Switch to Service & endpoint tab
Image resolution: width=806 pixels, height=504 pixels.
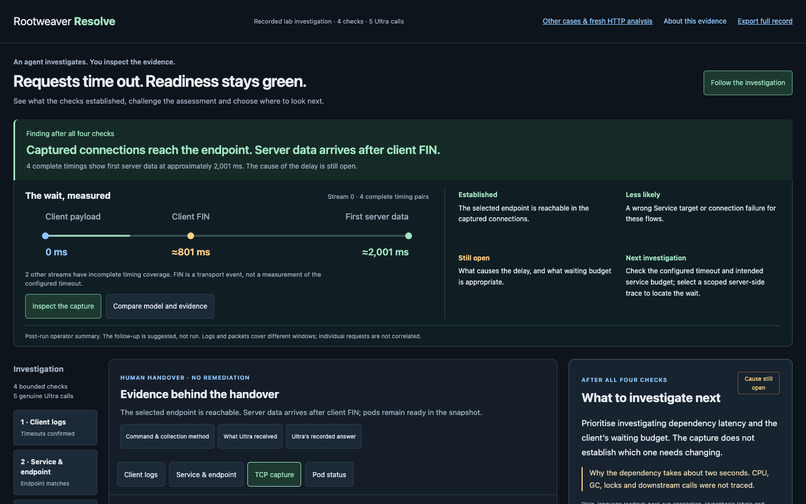point(206,474)
